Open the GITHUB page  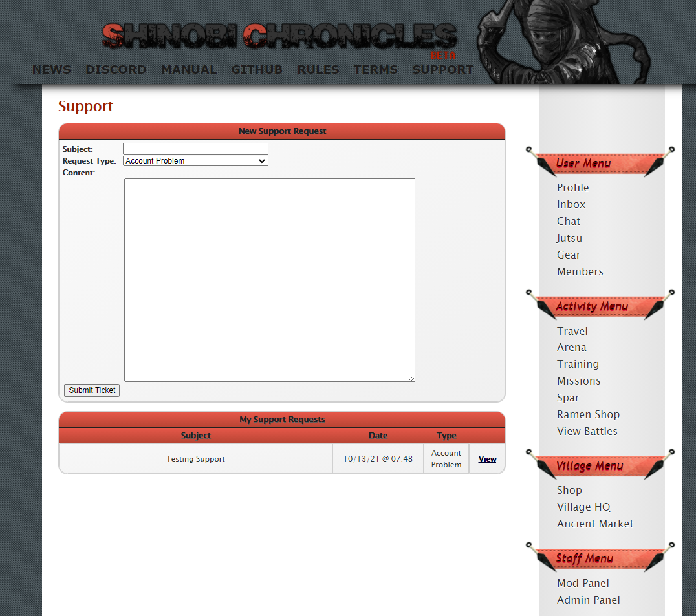(x=257, y=69)
